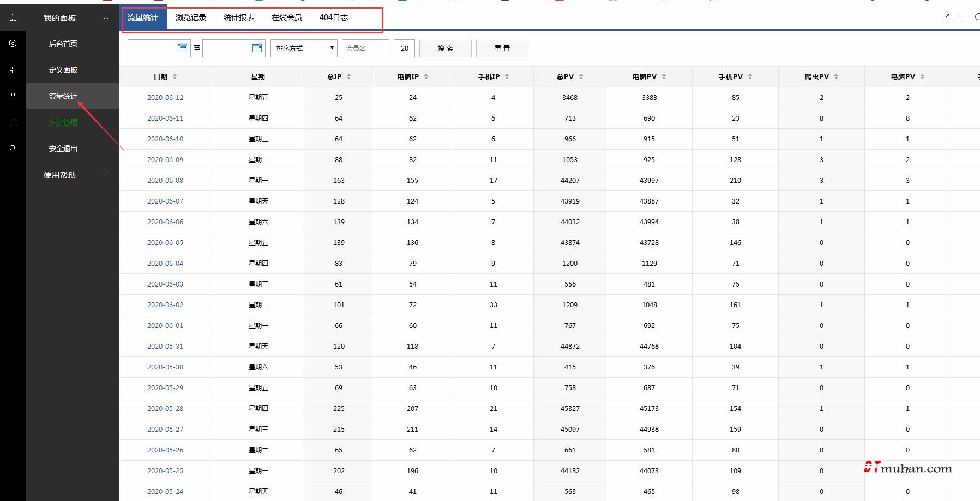Click the home icon in left sidebar
The image size is (980, 501).
click(x=13, y=17)
